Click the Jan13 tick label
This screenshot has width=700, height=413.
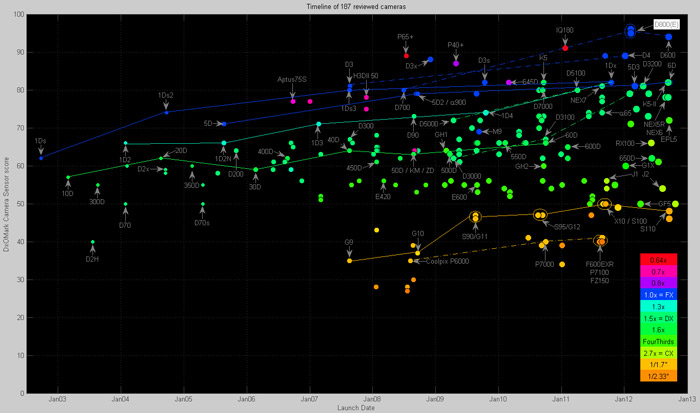[x=687, y=399]
